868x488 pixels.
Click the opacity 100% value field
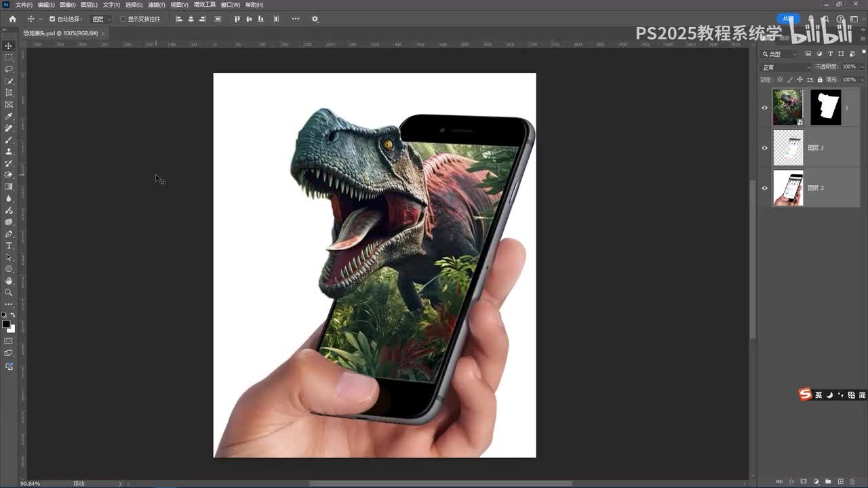click(x=849, y=66)
